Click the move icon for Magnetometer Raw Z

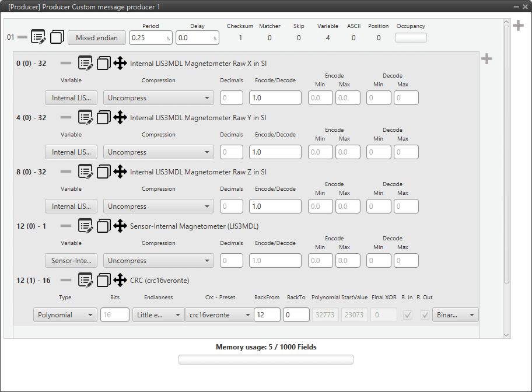(120, 171)
